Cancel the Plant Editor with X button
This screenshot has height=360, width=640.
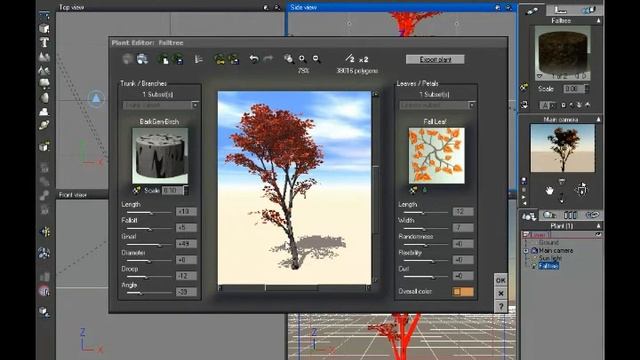click(500, 293)
